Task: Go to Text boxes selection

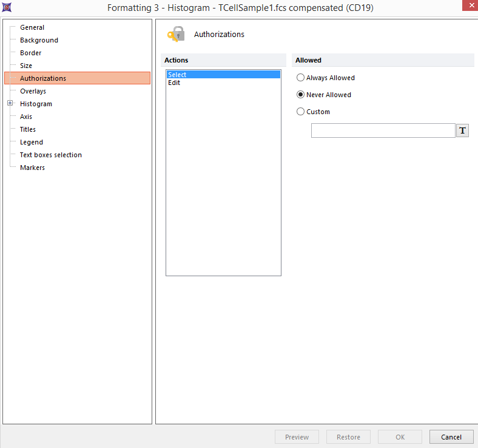Action: [50, 155]
